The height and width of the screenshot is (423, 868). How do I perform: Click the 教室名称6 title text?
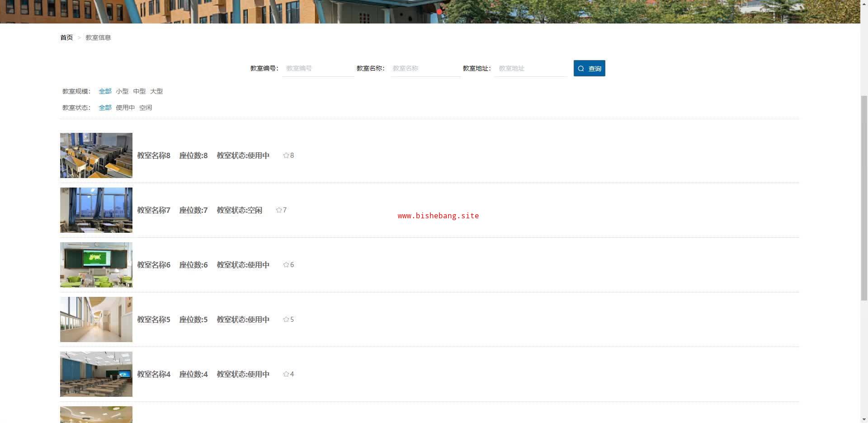point(154,265)
